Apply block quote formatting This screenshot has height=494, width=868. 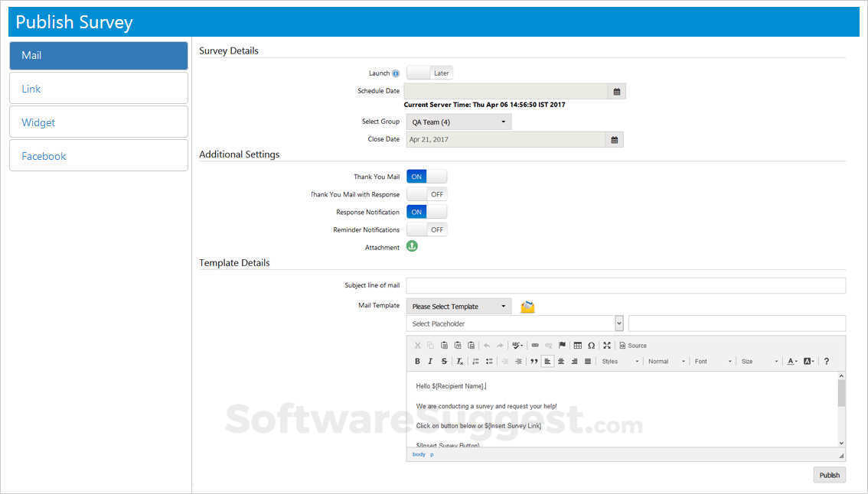534,361
